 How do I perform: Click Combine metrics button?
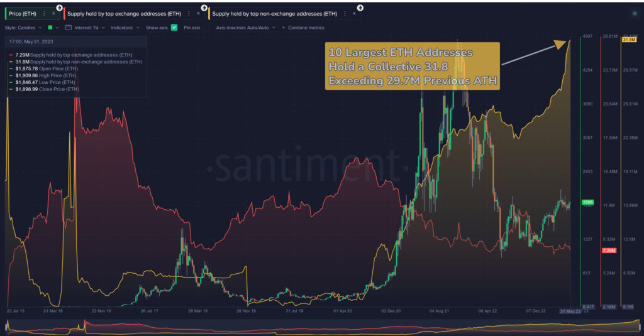(303, 28)
